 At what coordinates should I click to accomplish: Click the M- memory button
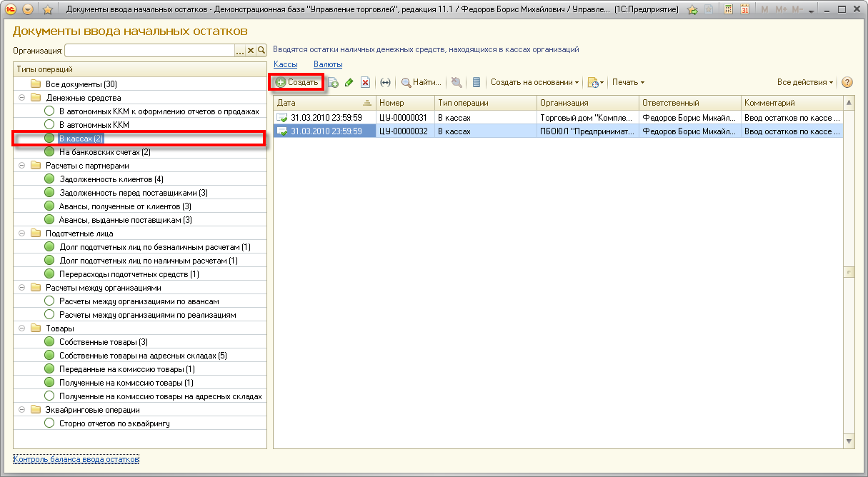tap(797, 10)
